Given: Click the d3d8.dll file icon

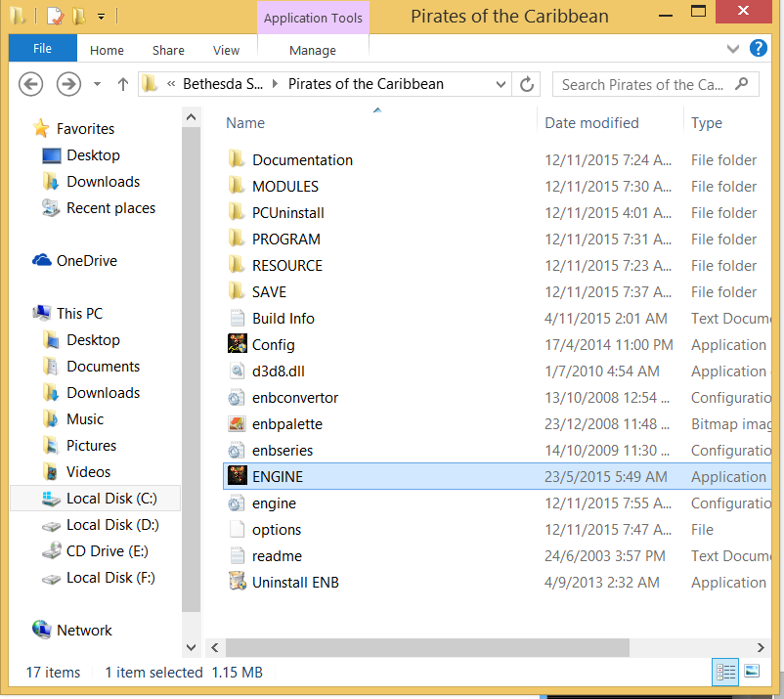Looking at the screenshot, I should click(237, 371).
